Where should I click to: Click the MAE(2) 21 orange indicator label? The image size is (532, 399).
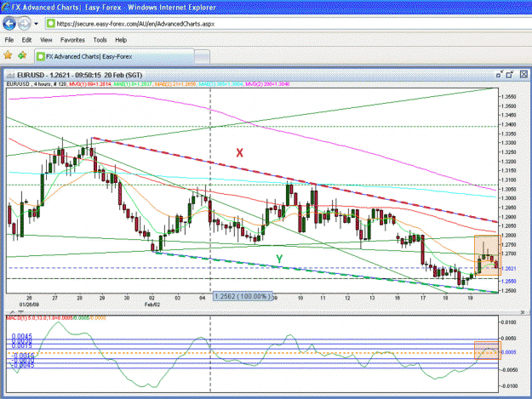174,83
